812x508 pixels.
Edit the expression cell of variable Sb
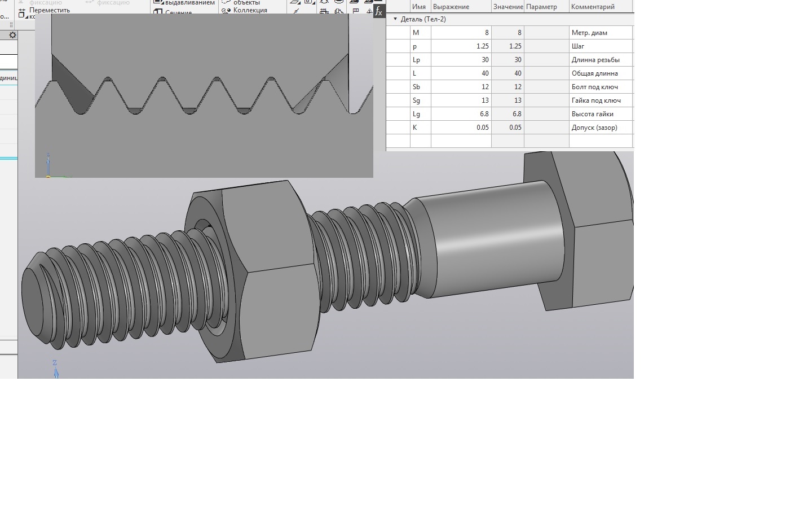[461, 87]
